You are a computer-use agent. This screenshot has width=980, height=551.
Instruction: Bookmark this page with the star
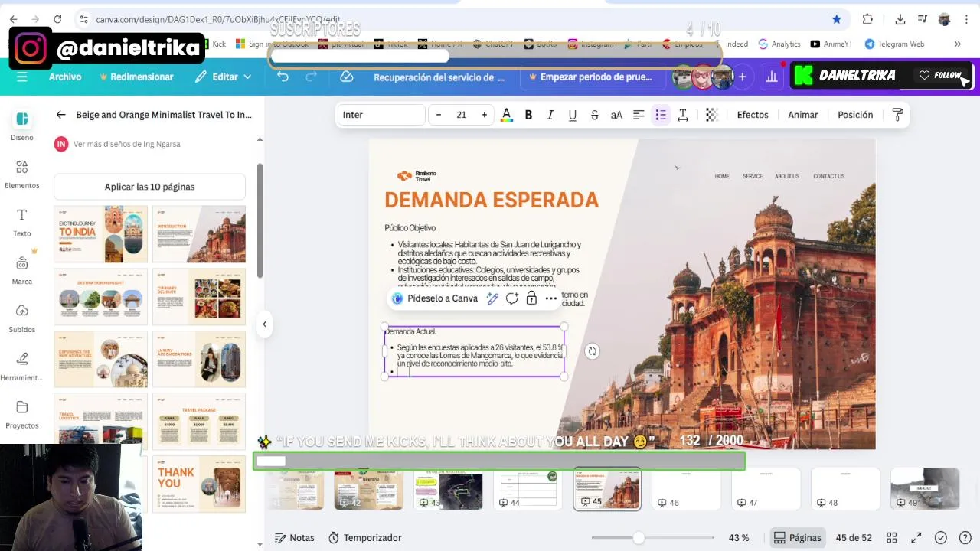[x=837, y=19]
